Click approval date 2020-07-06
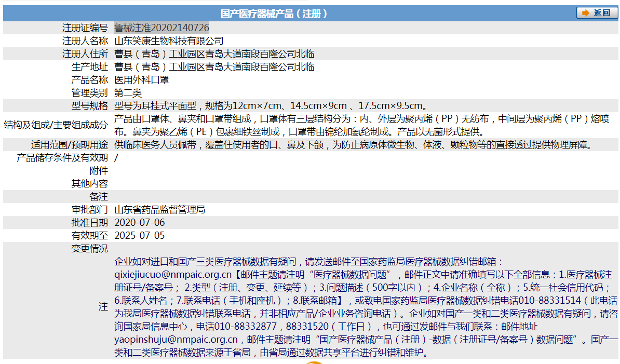 (140, 223)
